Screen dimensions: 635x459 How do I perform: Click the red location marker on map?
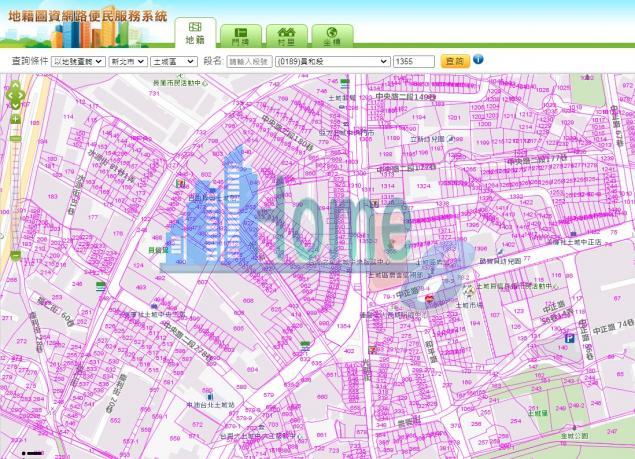click(429, 298)
